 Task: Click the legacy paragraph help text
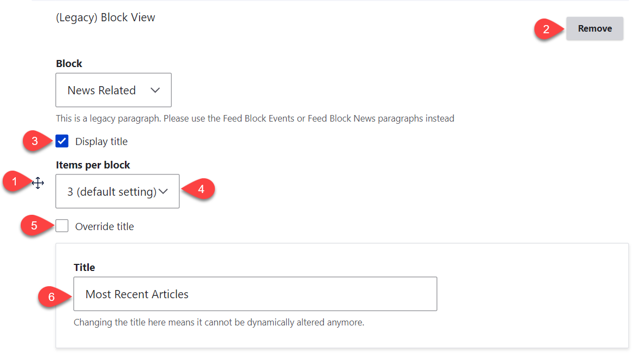[255, 118]
